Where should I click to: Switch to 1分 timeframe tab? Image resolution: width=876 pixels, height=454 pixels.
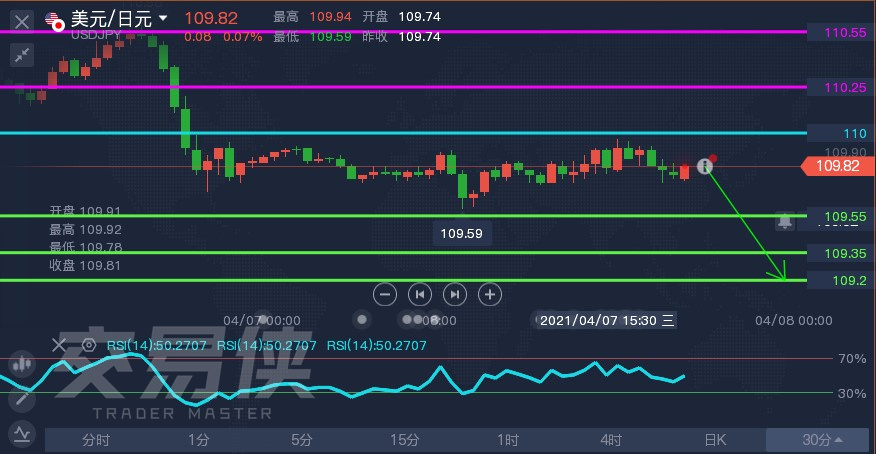[x=199, y=440]
